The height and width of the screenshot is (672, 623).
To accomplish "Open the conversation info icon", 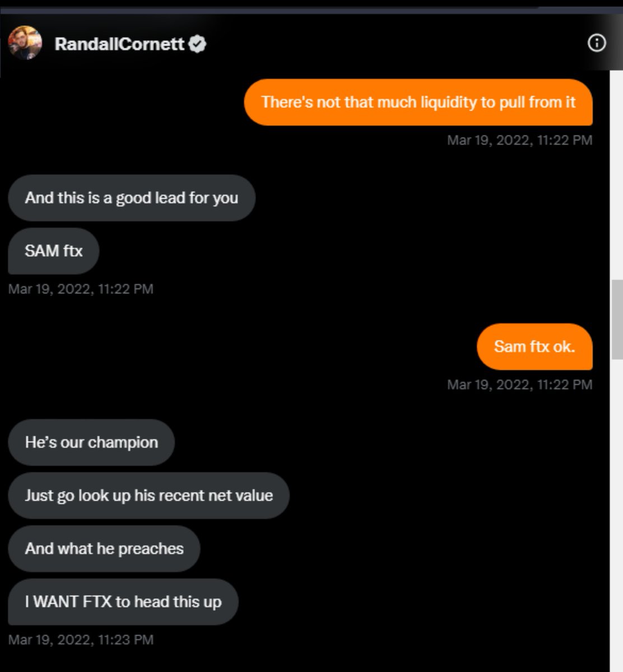I will [x=597, y=43].
